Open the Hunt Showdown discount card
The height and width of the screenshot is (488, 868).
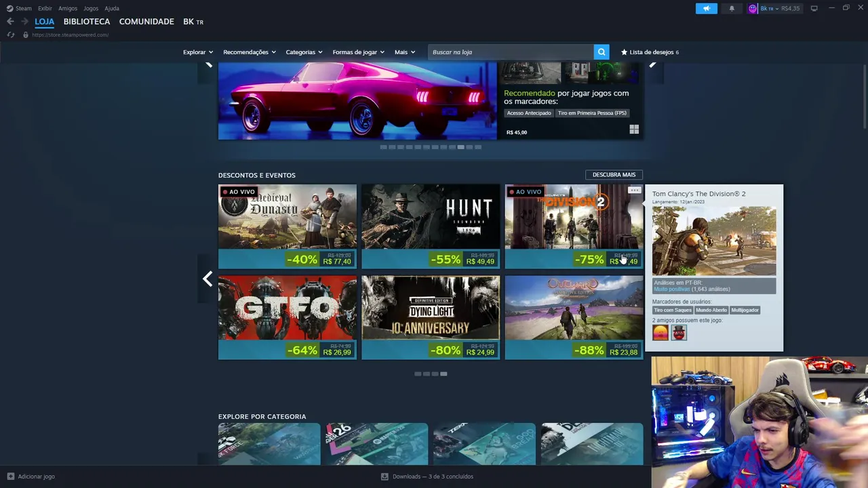coord(431,226)
